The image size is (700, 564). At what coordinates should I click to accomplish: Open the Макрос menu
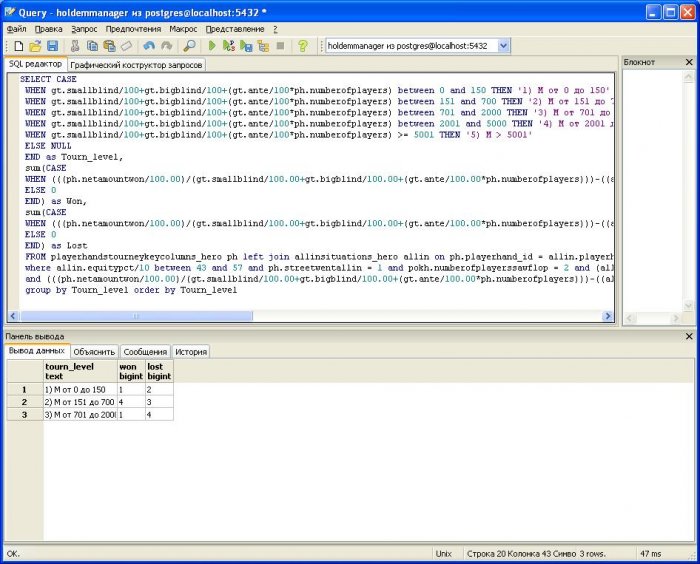coord(183,29)
